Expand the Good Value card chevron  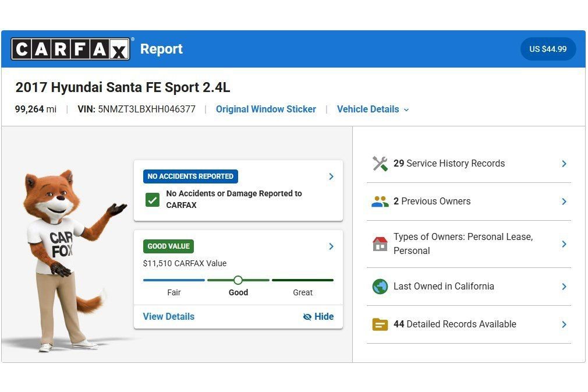click(331, 246)
